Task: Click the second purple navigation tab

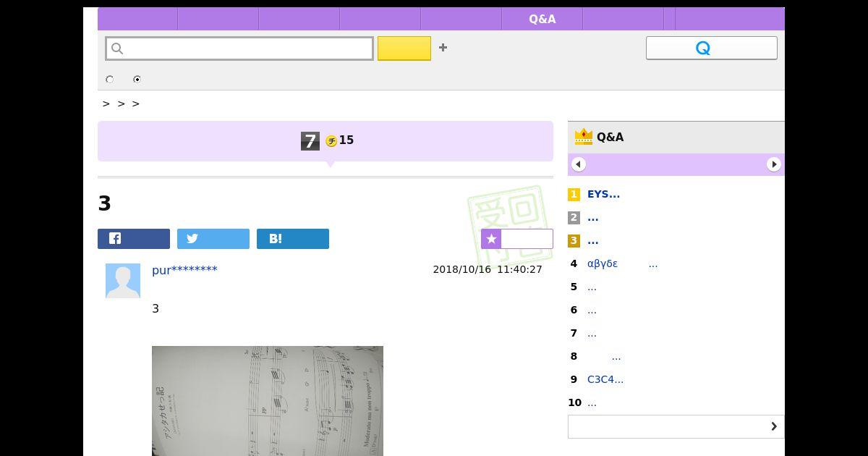Action: coord(218,19)
